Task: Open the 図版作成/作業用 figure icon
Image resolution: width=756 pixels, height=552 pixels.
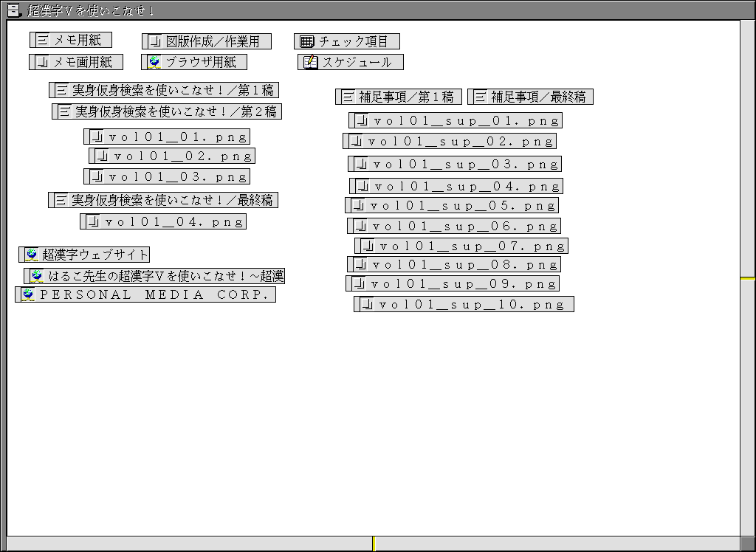Action: pos(155,41)
